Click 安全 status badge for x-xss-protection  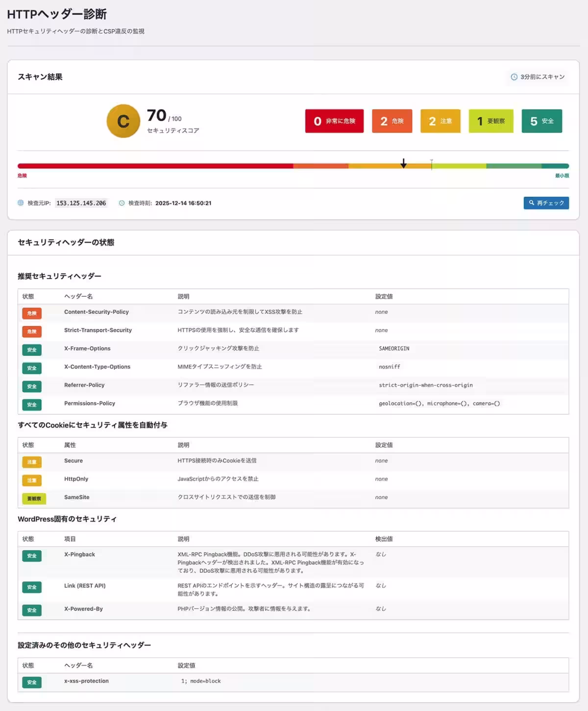pos(32,682)
